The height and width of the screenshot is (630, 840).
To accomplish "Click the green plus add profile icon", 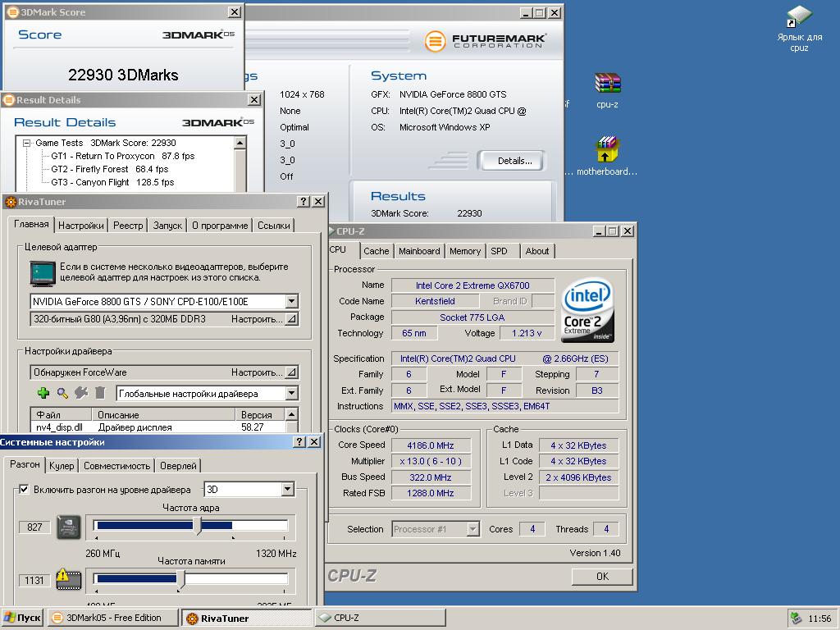I will (43, 393).
